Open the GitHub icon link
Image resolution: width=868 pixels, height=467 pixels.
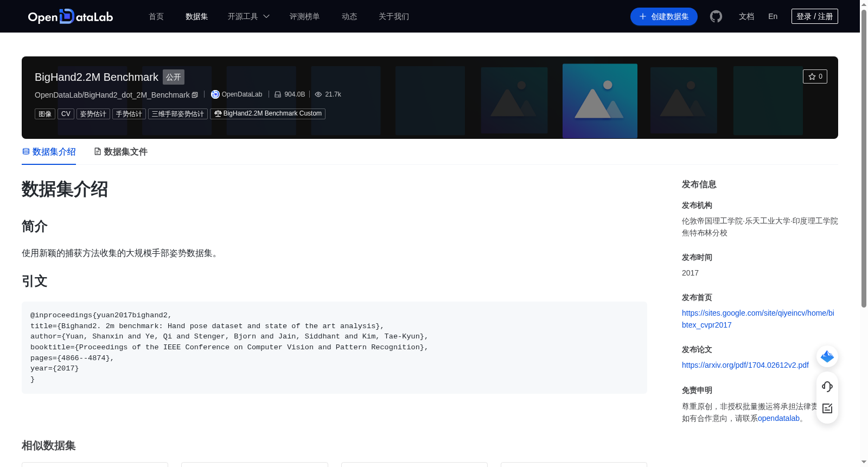(716, 17)
